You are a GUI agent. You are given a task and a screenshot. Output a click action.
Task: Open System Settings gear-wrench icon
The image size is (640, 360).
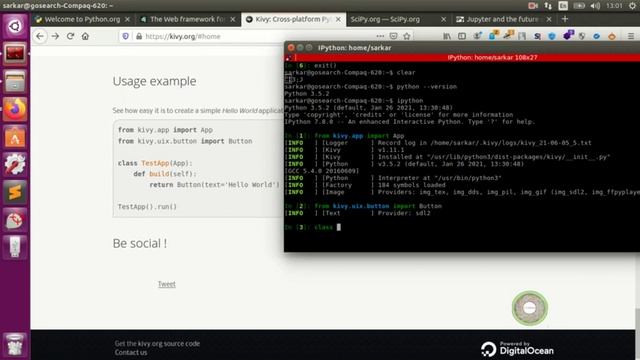click(x=15, y=164)
